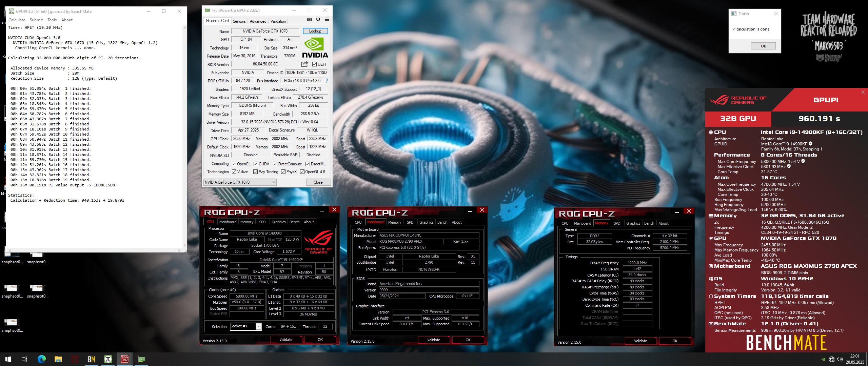
Task: Open the Windows Start menu
Action: point(8,359)
